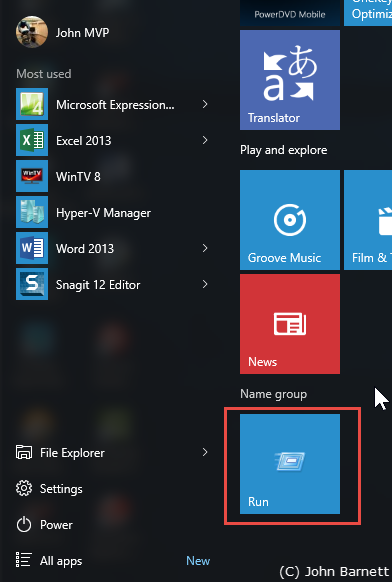
Task: Click the File Explorer text label
Action: pyautogui.click(x=72, y=453)
